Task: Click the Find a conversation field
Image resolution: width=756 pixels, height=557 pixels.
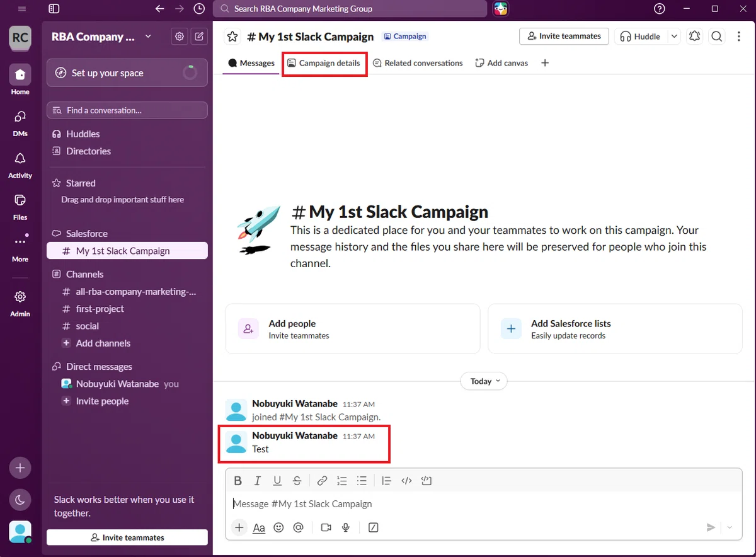Action: [127, 110]
